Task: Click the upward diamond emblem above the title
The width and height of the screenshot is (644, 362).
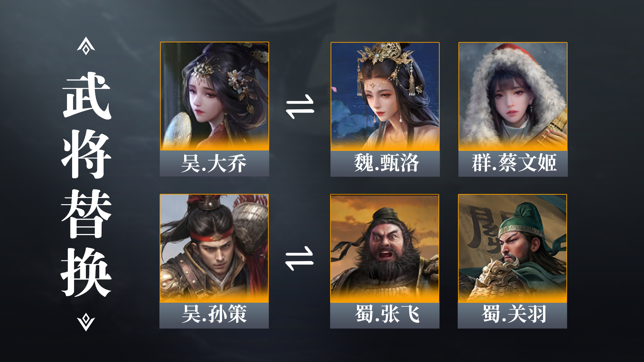Action: 86,46
